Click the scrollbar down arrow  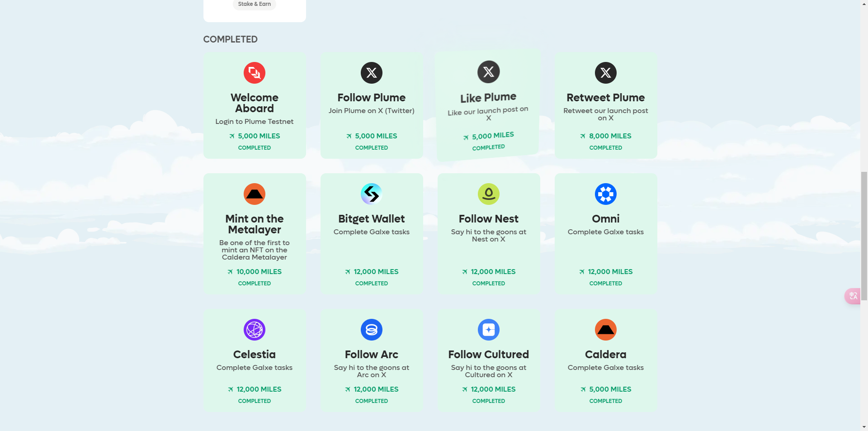coord(864,427)
